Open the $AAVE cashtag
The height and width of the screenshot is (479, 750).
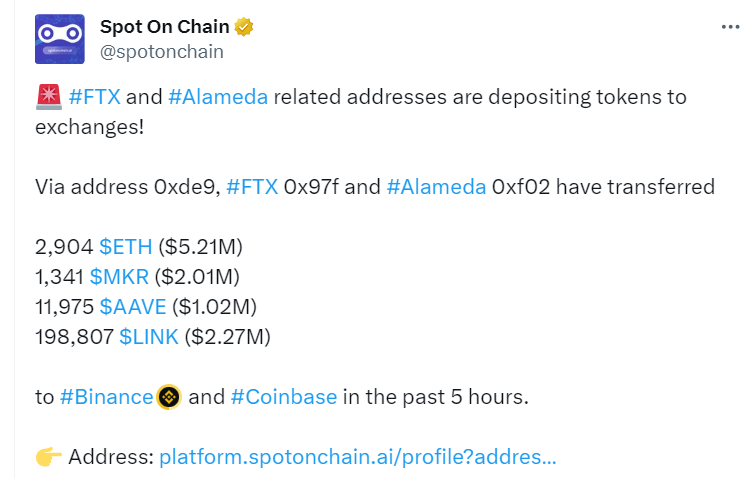point(133,307)
